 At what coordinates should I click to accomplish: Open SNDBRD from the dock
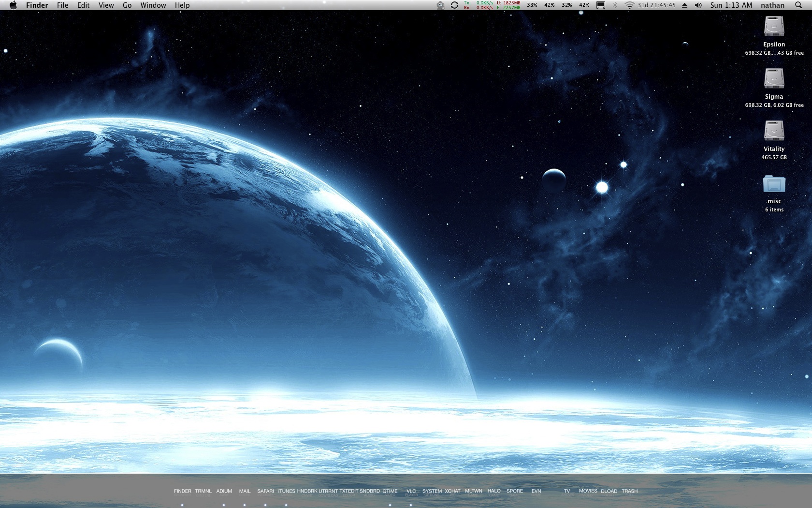point(370,491)
